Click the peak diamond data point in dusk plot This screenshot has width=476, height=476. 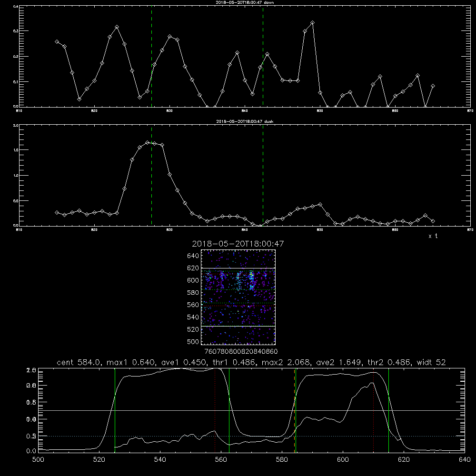(147, 142)
